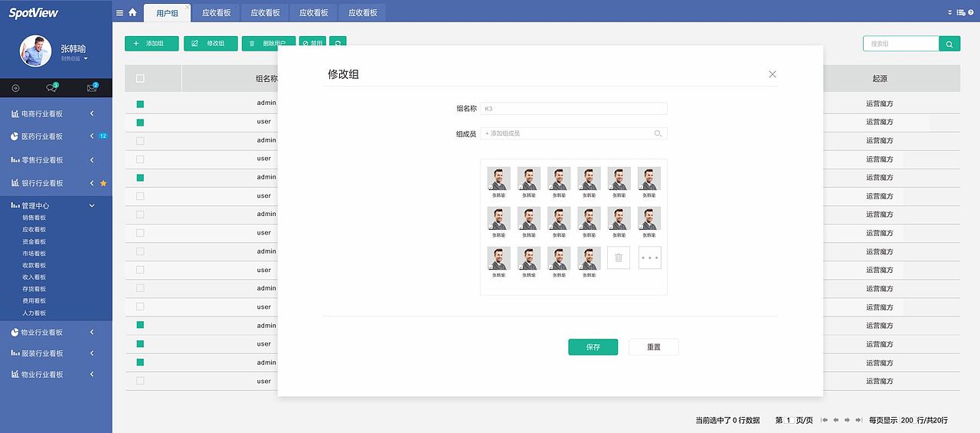The width and height of the screenshot is (980, 433).
Task: Focus the 搜索组 search box
Action: (x=901, y=44)
